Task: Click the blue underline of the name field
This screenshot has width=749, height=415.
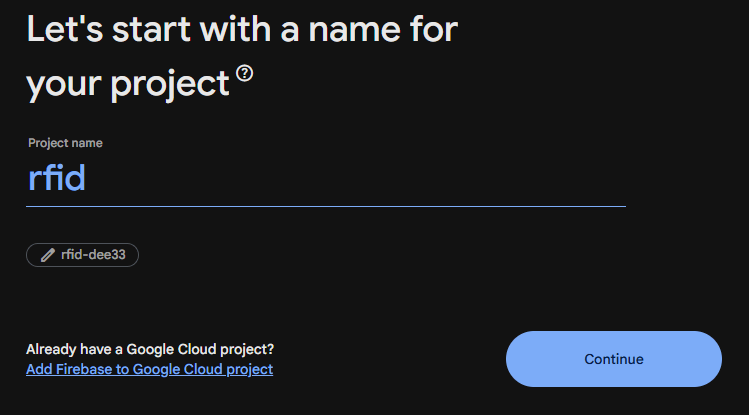Action: [325, 206]
